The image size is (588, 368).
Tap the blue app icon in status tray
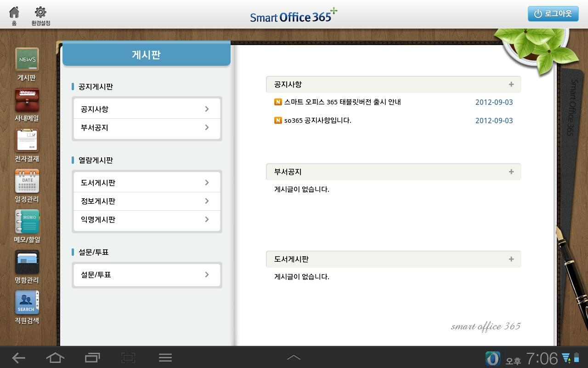coord(492,358)
